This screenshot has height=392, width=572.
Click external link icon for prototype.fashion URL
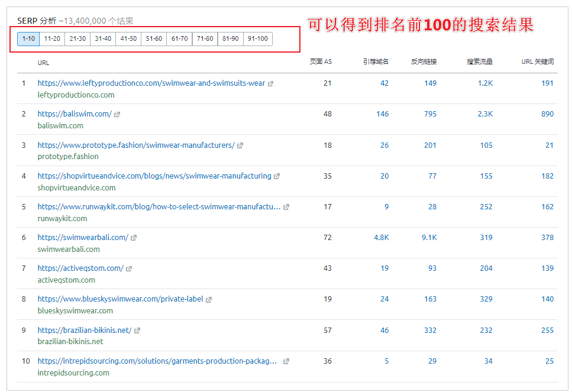point(240,145)
